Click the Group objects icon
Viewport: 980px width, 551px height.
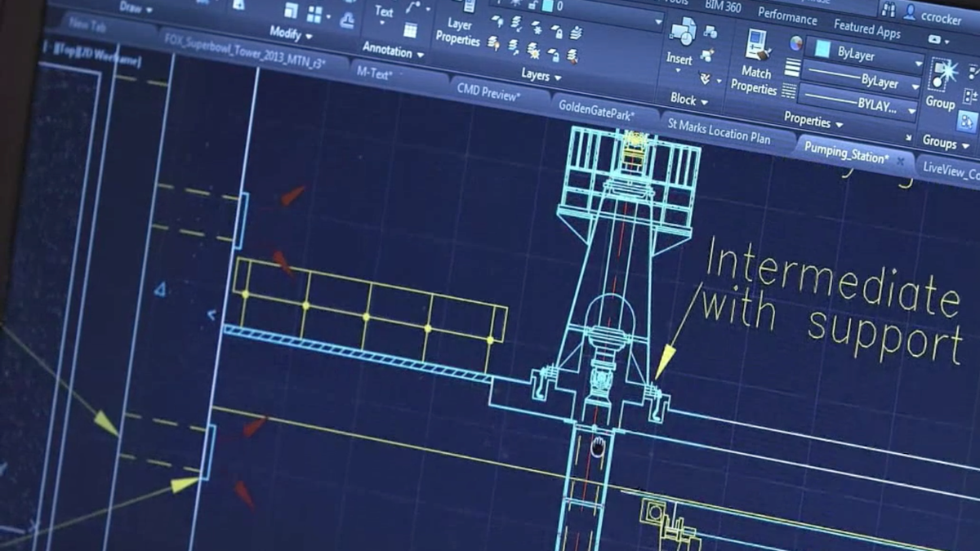(944, 76)
